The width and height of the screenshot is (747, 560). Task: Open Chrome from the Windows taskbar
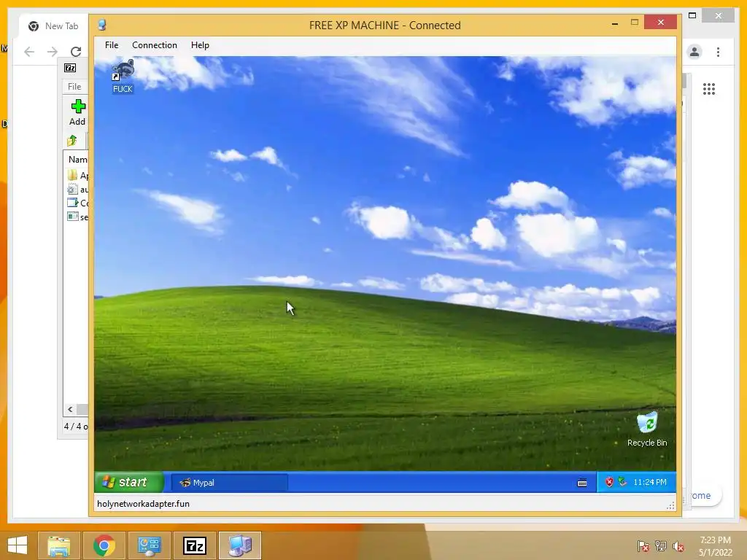[104, 545]
